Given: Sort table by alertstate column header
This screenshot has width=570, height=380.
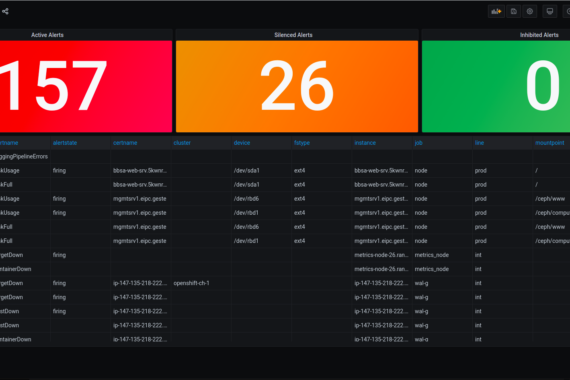Looking at the screenshot, I should (65, 143).
